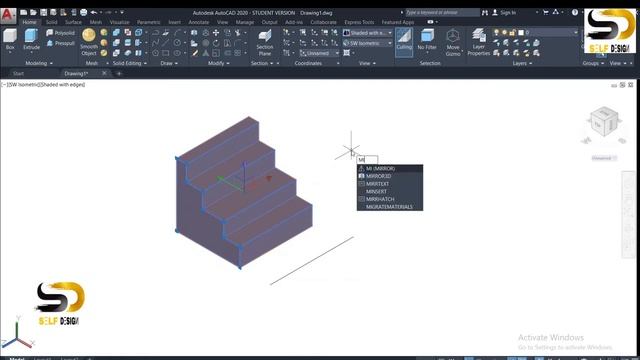Select the Drawing1* file tab
This screenshot has height=360, width=640.
click(76, 73)
